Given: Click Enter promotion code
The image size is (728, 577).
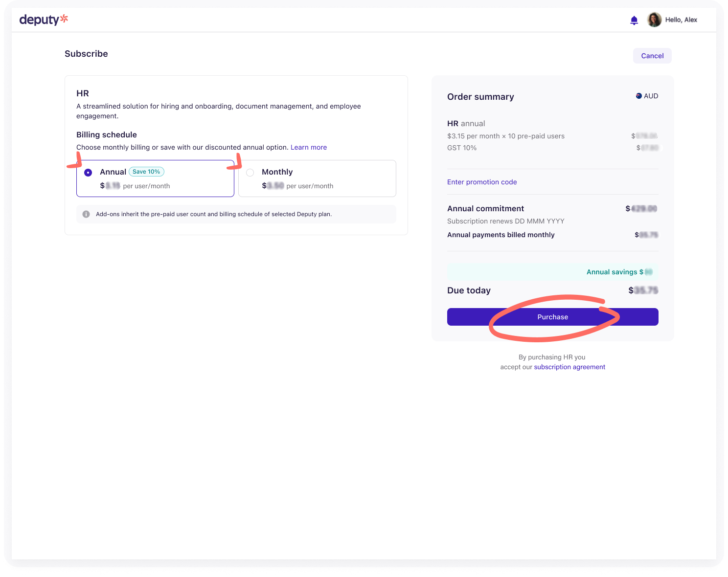Looking at the screenshot, I should [482, 182].
